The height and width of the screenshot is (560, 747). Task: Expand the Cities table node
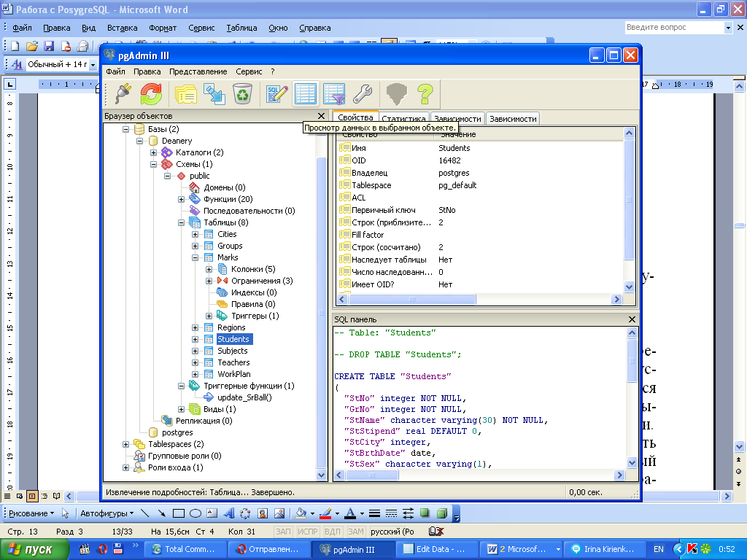point(195,234)
